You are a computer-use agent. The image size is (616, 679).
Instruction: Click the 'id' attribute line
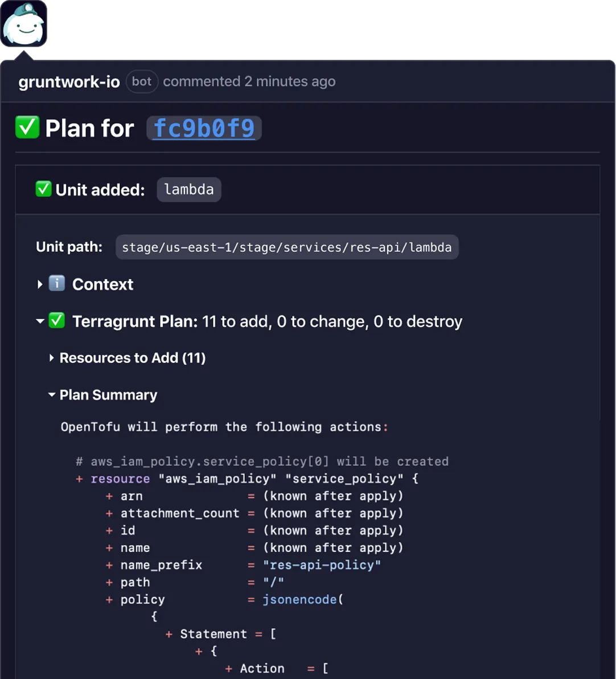254,531
